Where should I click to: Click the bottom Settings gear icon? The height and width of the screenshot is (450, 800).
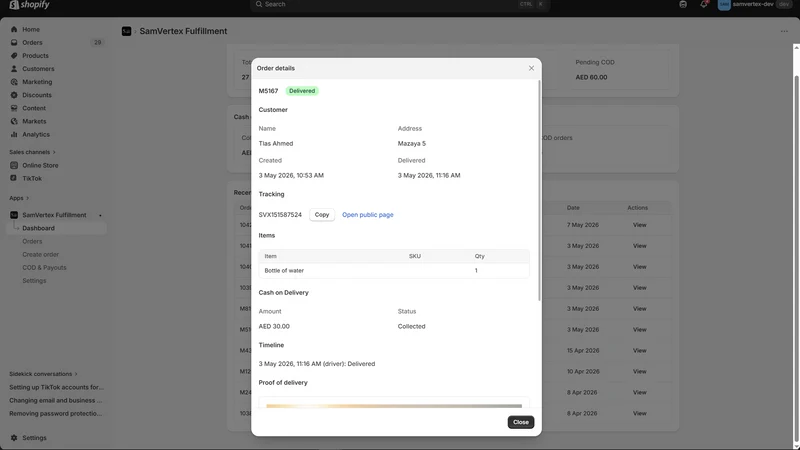point(14,438)
